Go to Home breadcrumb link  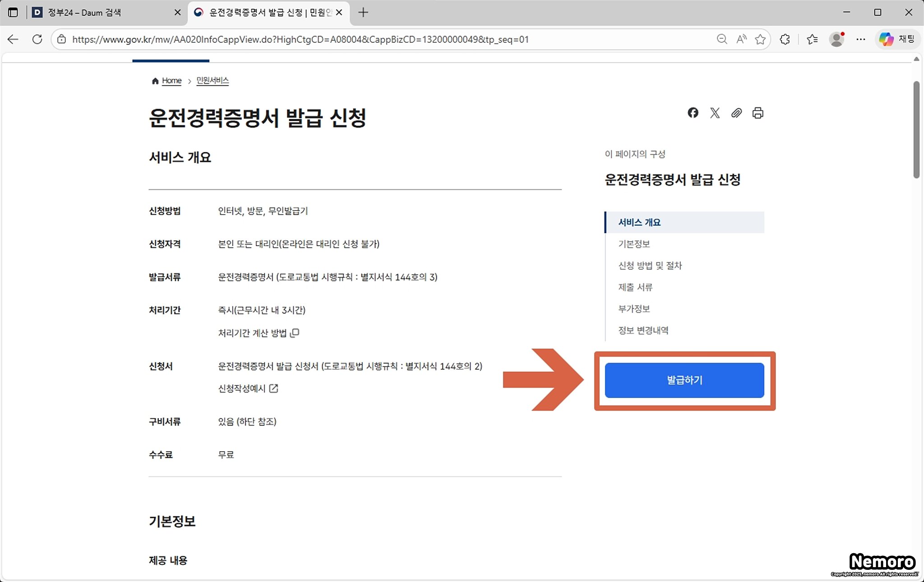click(171, 81)
